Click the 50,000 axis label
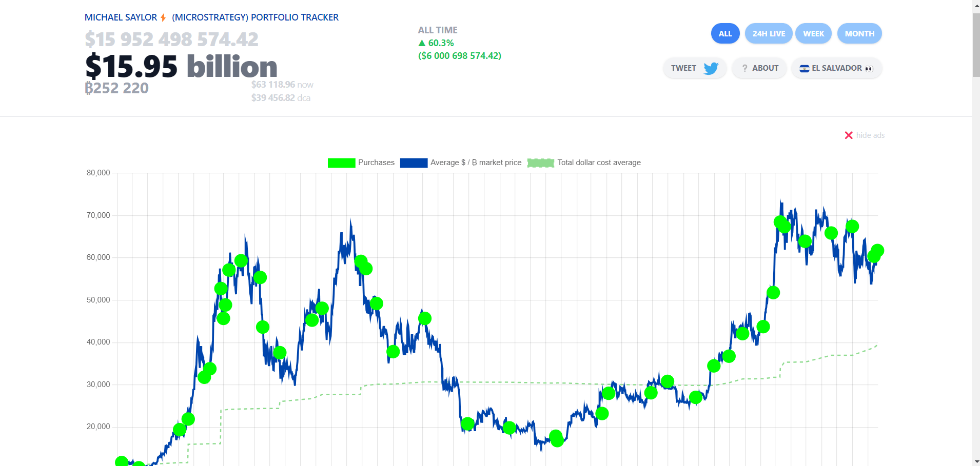Viewport: 980px width, 466px height. pos(98,300)
